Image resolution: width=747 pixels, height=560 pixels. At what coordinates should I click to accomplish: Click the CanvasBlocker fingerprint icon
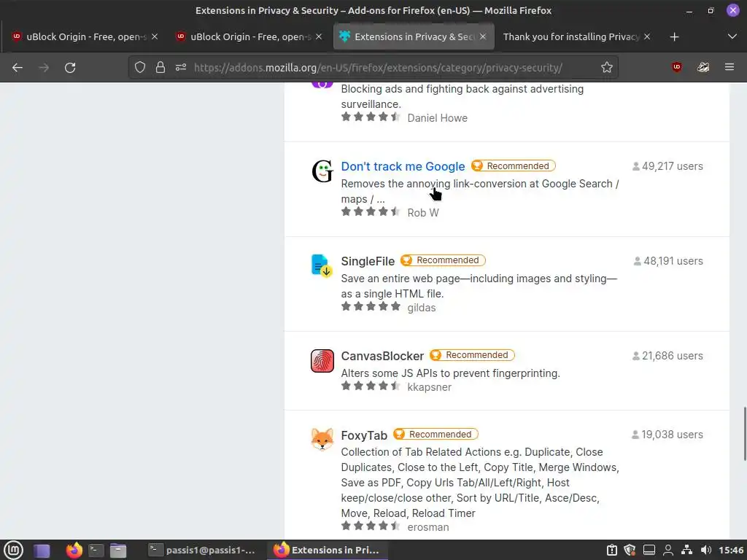tap(322, 360)
